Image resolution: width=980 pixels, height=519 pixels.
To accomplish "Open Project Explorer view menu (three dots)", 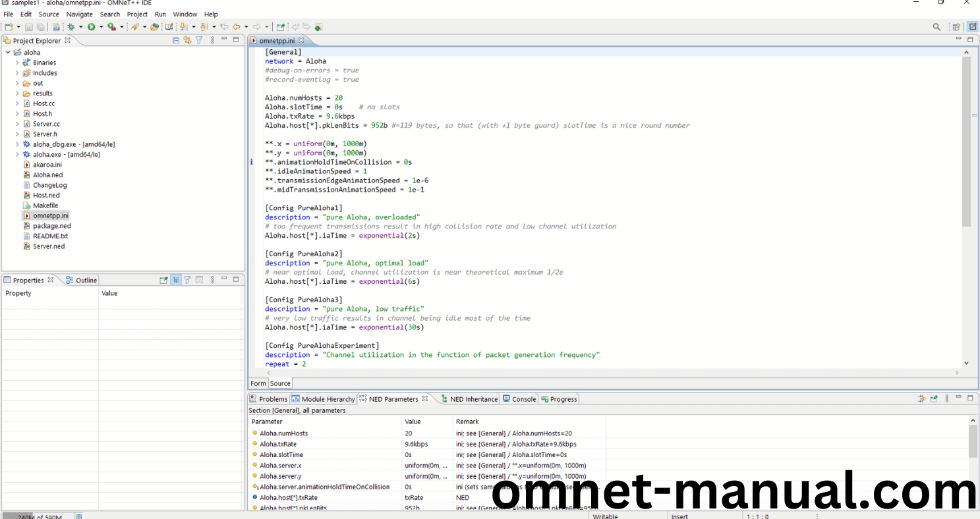I will 212,40.
